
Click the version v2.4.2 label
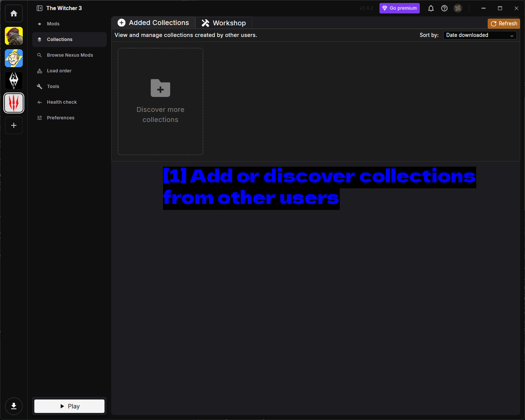pos(366,8)
